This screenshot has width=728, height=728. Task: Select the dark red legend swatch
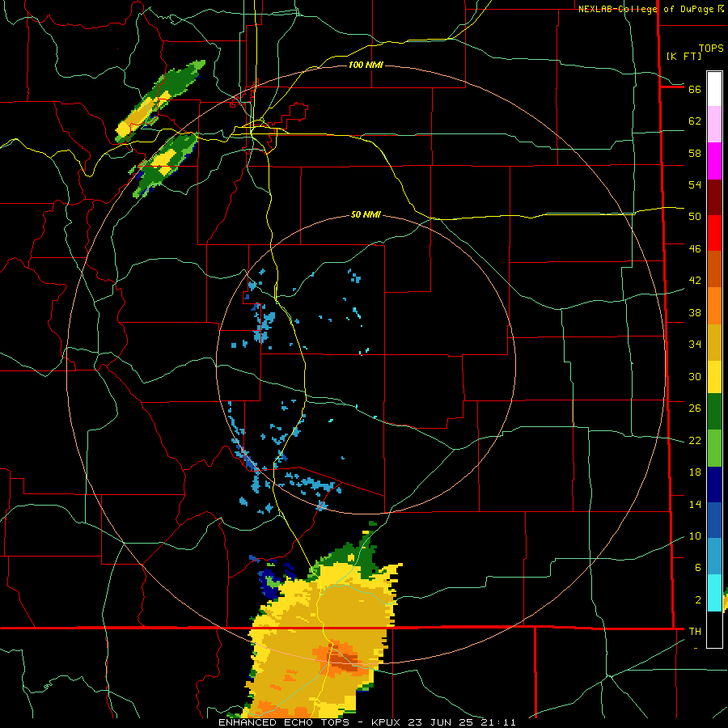pyautogui.click(x=714, y=197)
